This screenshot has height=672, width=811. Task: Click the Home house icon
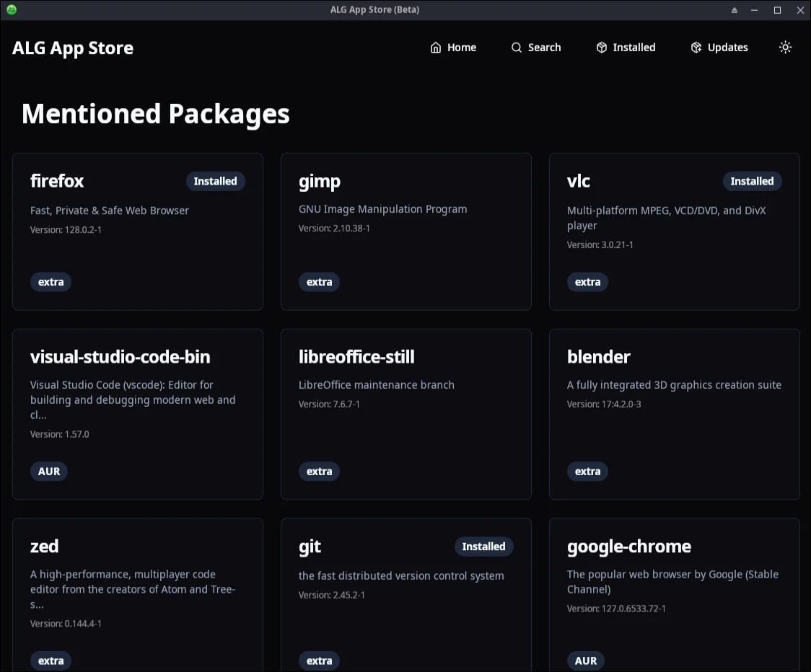point(436,48)
